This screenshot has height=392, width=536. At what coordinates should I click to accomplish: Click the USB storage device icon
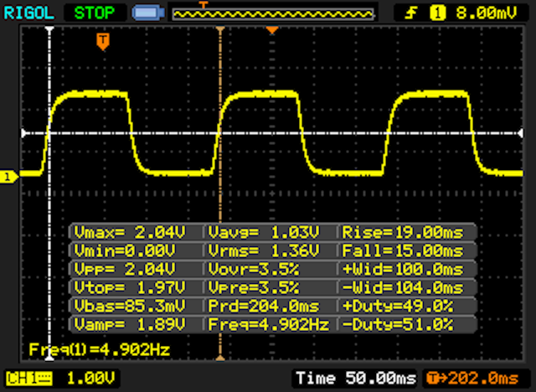148,13
